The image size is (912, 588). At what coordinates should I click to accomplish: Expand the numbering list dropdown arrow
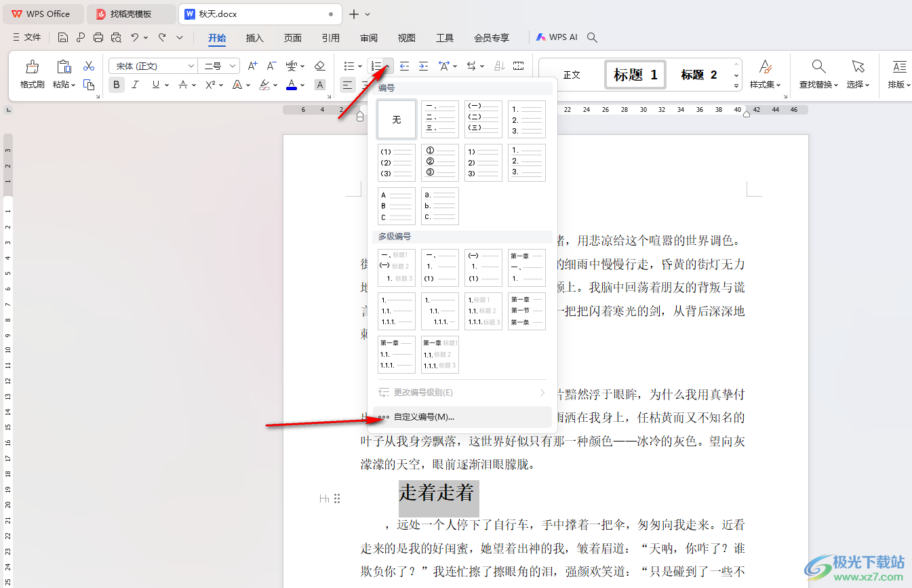(x=387, y=66)
